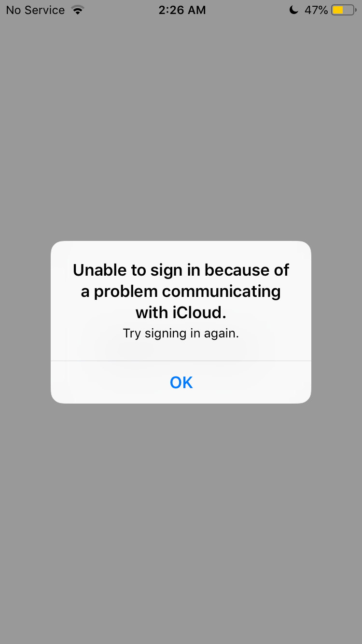Tap the Do Not Disturb moon icon
The image size is (362, 644).
click(293, 10)
